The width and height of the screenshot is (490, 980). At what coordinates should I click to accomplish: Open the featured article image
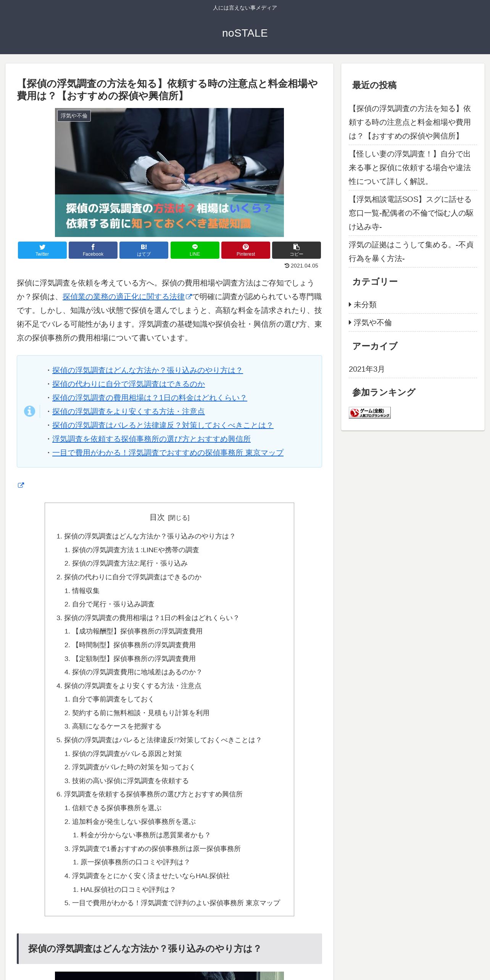point(169,172)
